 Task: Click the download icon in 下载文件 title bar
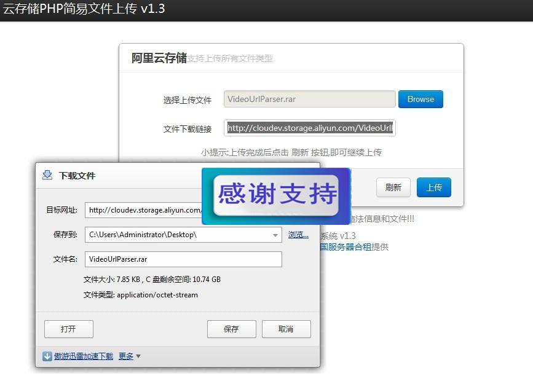coord(47,175)
